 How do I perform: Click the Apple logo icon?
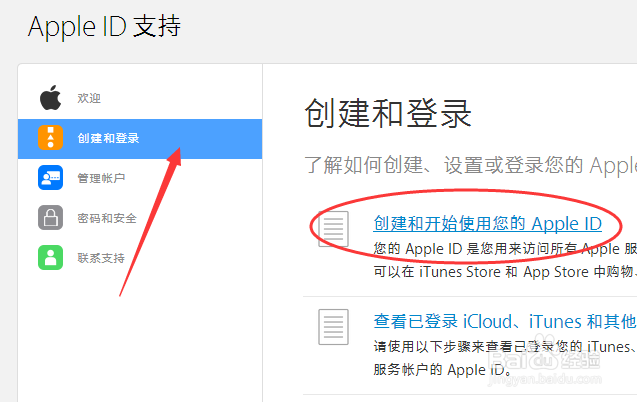point(50,98)
